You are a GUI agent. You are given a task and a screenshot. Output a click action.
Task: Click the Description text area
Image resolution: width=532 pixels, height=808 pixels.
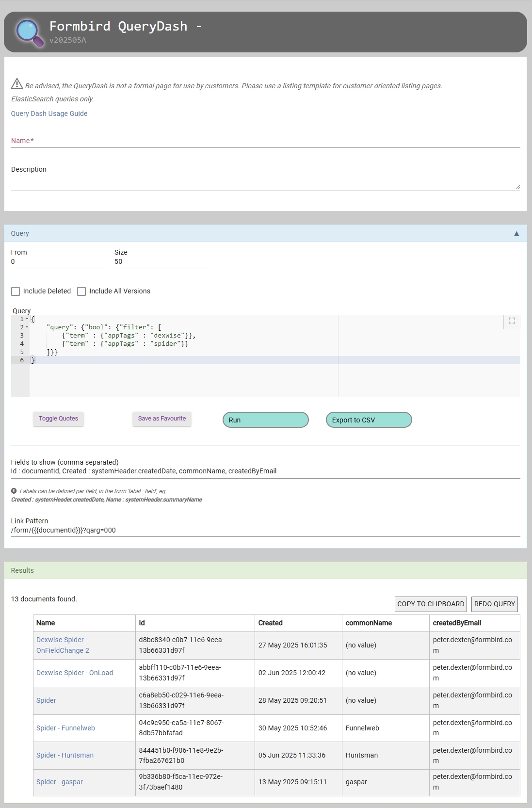coord(266,183)
